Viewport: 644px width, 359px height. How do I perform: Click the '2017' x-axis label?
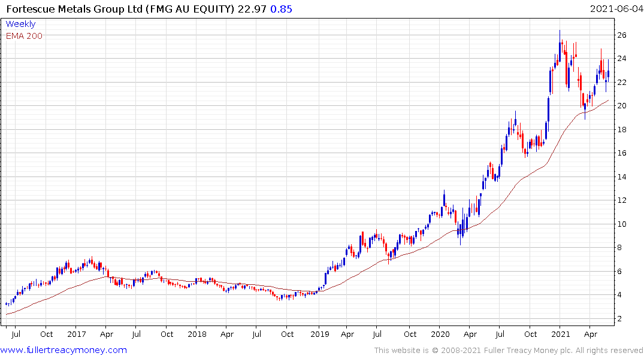(77, 334)
